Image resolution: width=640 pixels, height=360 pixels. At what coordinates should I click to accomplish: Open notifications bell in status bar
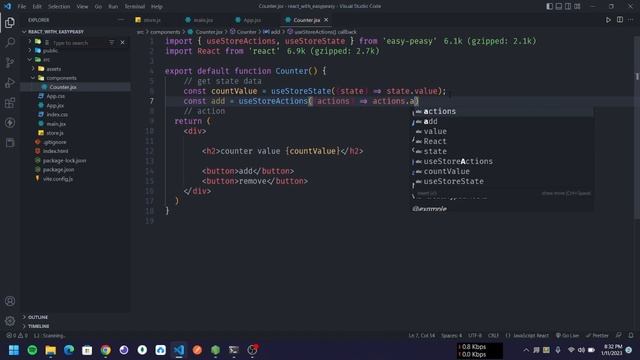pyautogui.click(x=631, y=336)
